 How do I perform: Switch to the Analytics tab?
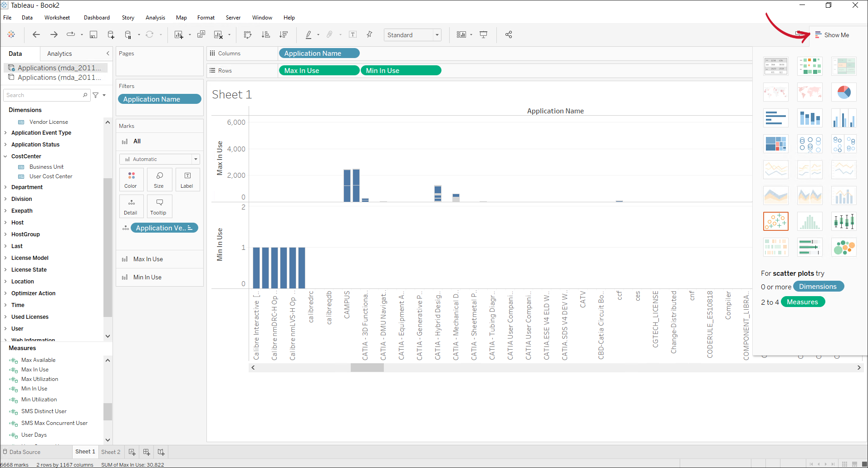pyautogui.click(x=59, y=54)
